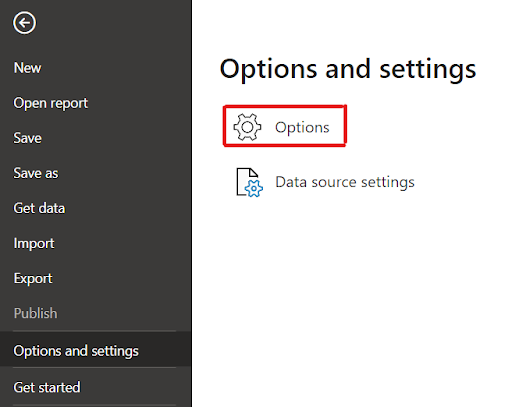Image resolution: width=512 pixels, height=407 pixels.
Task: Click the red-outlined Options button
Action: click(x=285, y=126)
